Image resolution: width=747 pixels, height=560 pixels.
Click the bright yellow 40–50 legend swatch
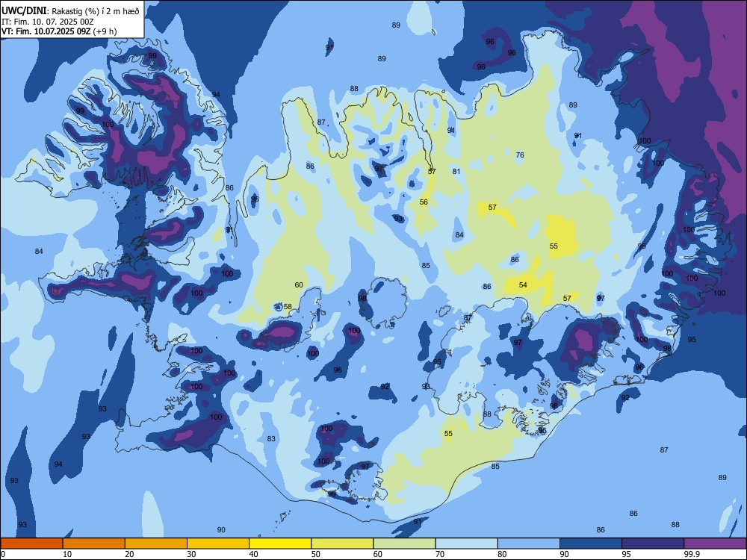pos(280,544)
